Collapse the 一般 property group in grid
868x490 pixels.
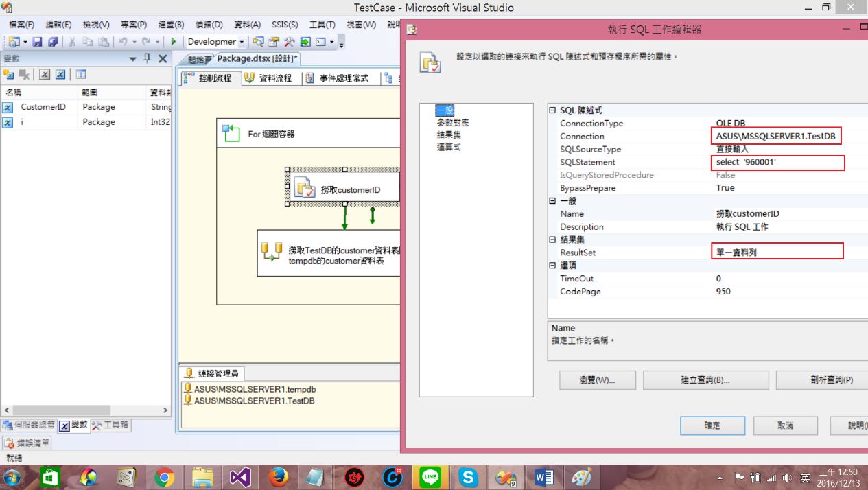553,201
